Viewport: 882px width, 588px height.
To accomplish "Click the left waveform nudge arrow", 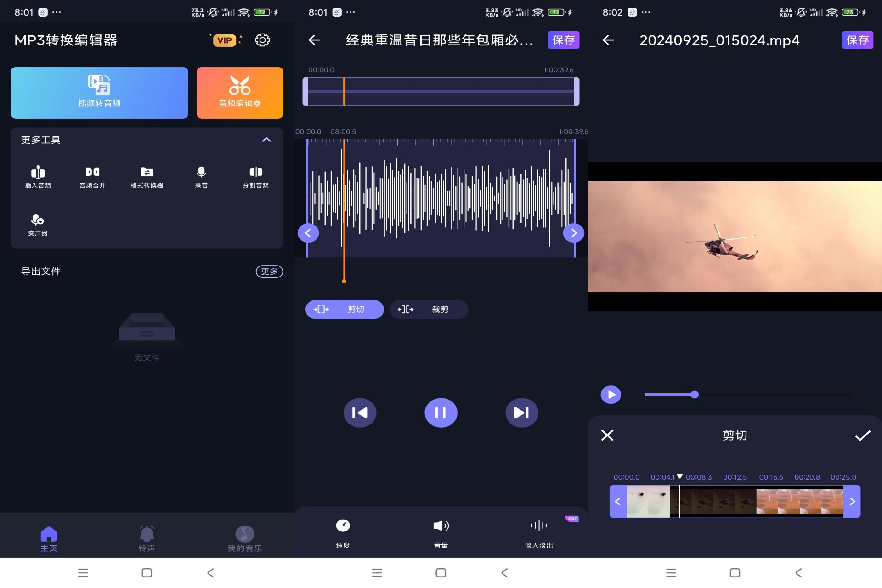I will click(308, 233).
